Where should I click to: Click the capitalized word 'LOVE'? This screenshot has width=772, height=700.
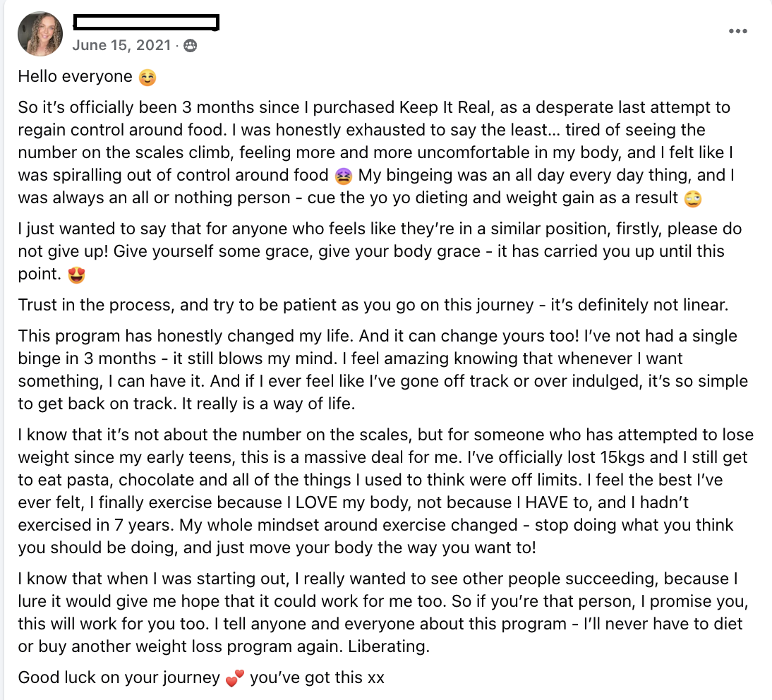pos(317,502)
